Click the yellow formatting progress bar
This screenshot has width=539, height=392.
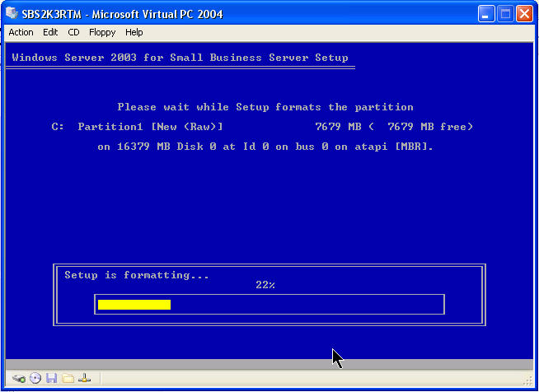click(x=134, y=305)
